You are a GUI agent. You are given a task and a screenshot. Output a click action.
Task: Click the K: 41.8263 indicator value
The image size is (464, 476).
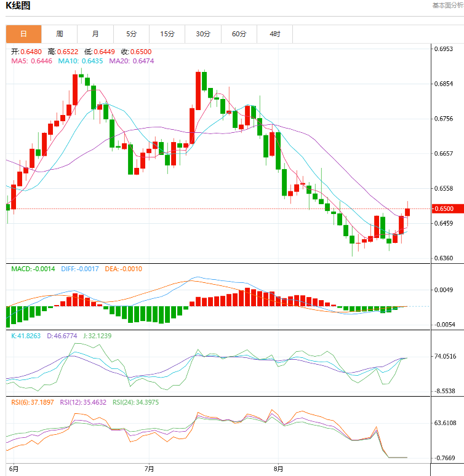coord(26,336)
